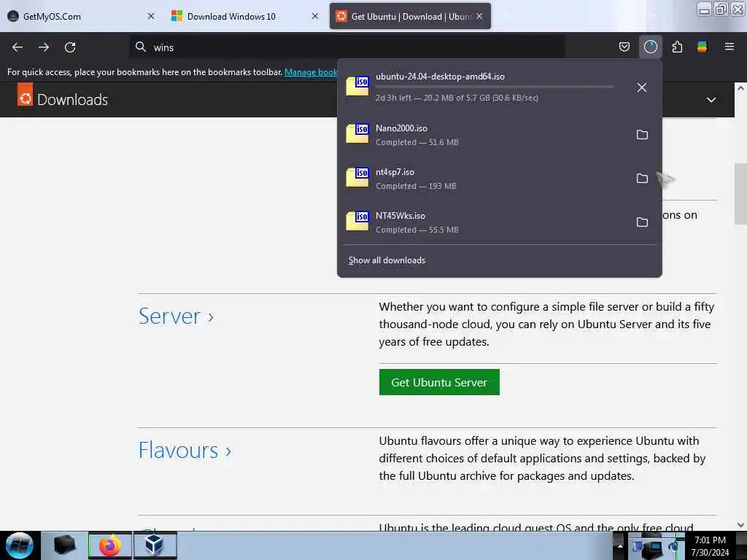Click Show all downloads
Image resolution: width=747 pixels, height=560 pixels.
pyautogui.click(x=387, y=260)
